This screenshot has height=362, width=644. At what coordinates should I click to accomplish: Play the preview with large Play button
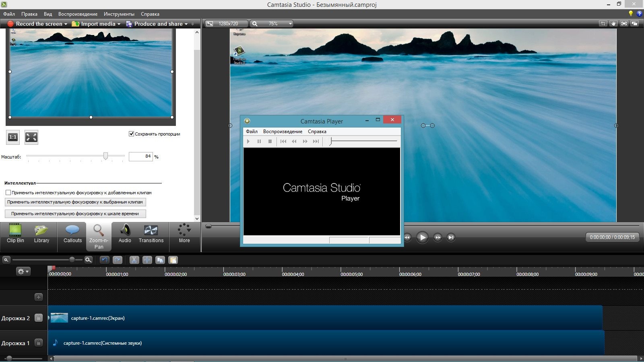[x=422, y=237]
